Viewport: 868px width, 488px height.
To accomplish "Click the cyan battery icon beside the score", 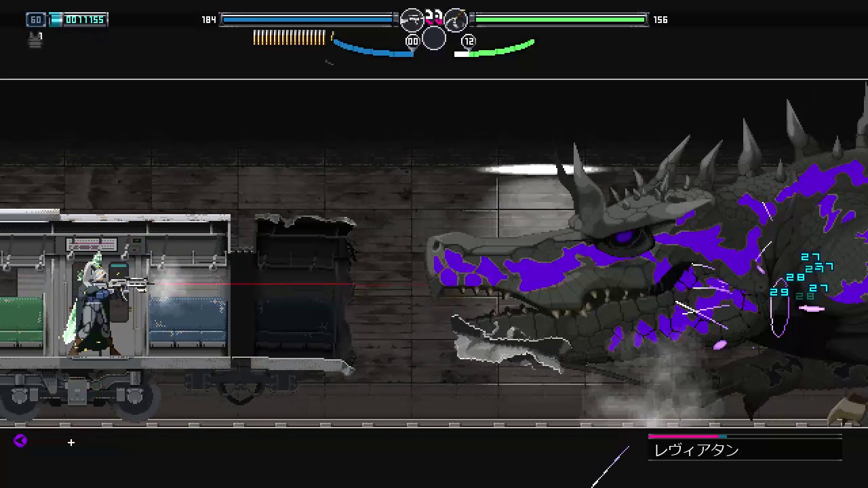I will click(56, 20).
